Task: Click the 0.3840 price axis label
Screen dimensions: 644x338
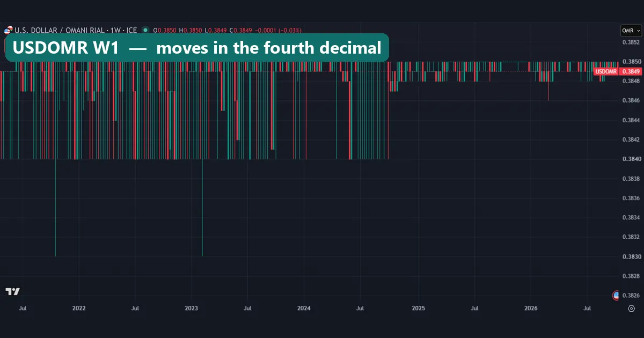Action: coord(631,159)
